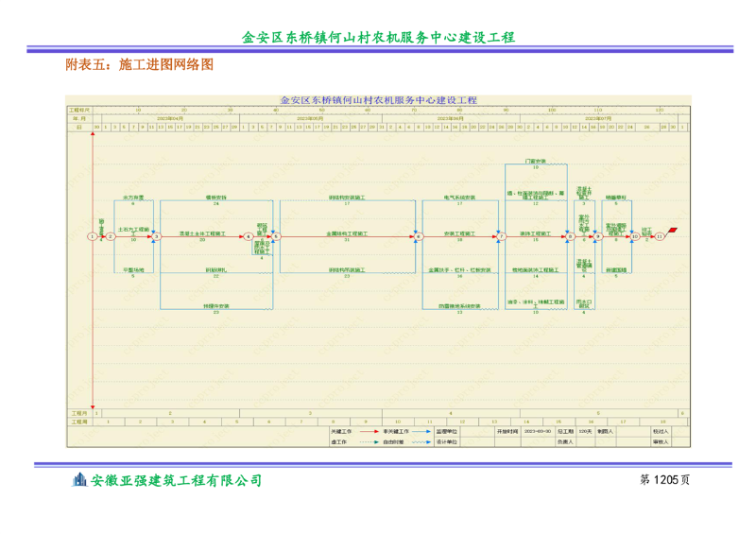
Task: Click the 非关键工作 legend label
Action: pyautogui.click(x=396, y=431)
